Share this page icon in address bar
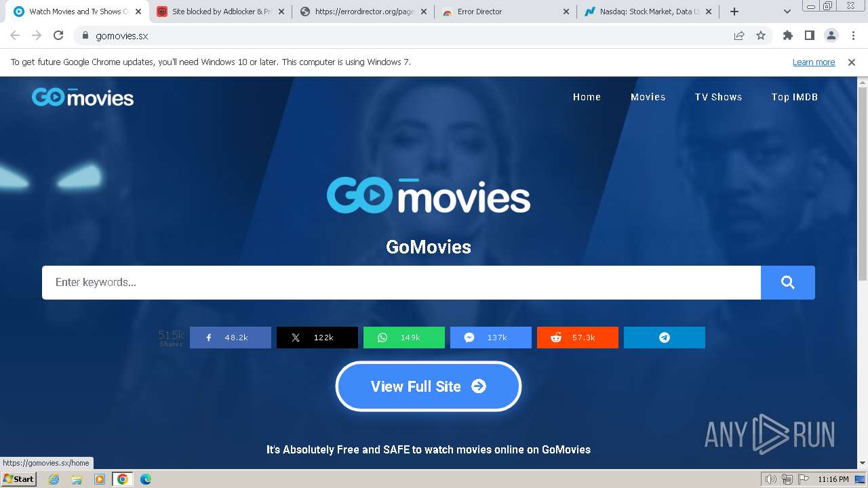The height and width of the screenshot is (488, 868). 739,36
